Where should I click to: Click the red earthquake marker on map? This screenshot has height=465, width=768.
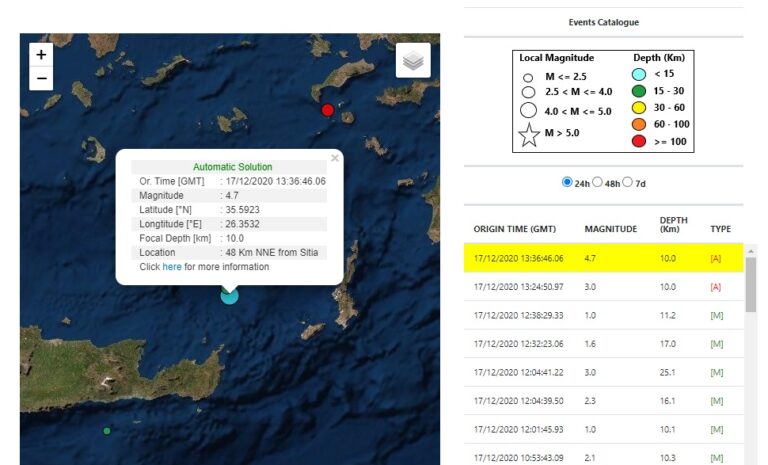pyautogui.click(x=327, y=110)
